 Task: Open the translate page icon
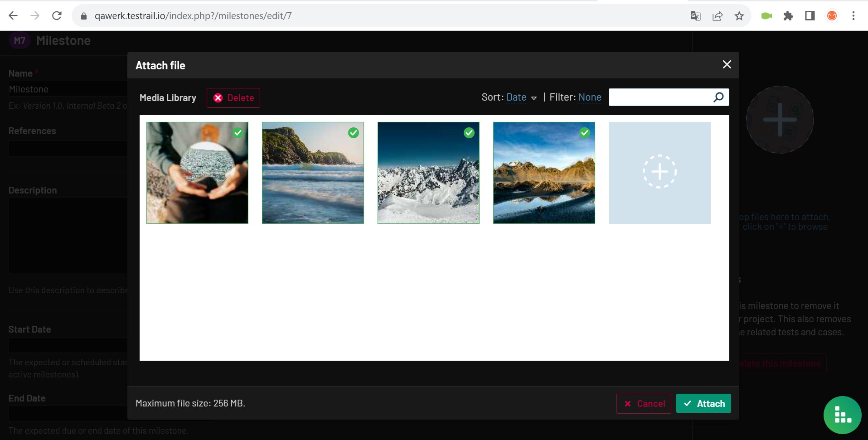(x=695, y=16)
